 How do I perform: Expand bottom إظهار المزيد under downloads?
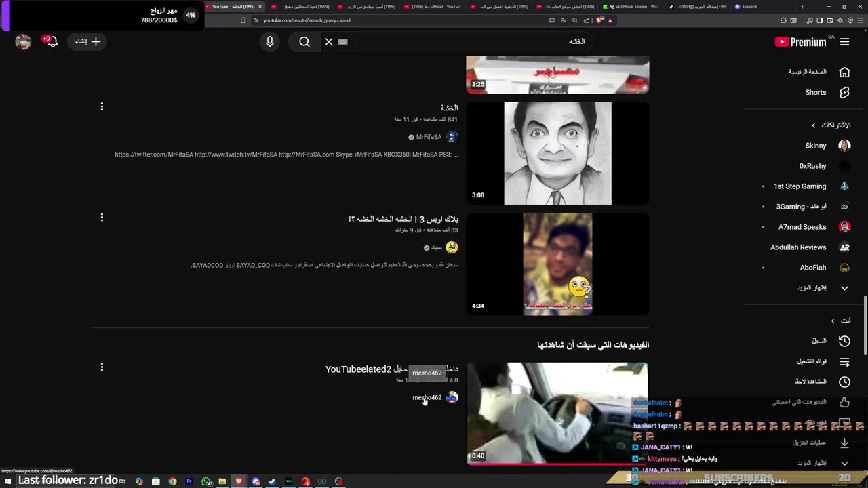[x=822, y=464]
